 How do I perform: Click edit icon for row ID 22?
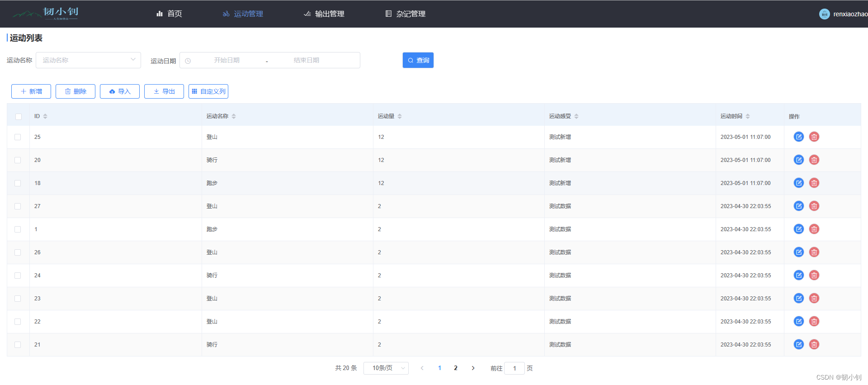point(799,321)
